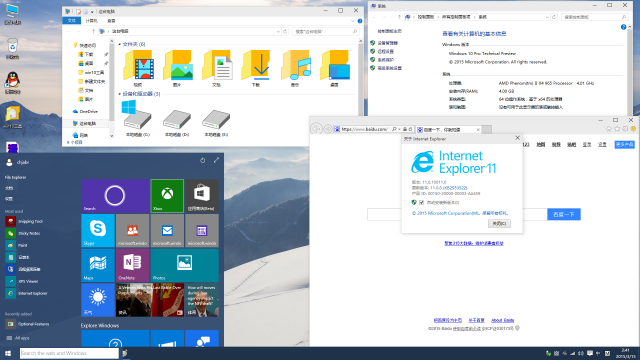640x360 pixels.
Task: Open Device Manager link in System window
Action: 387,43
